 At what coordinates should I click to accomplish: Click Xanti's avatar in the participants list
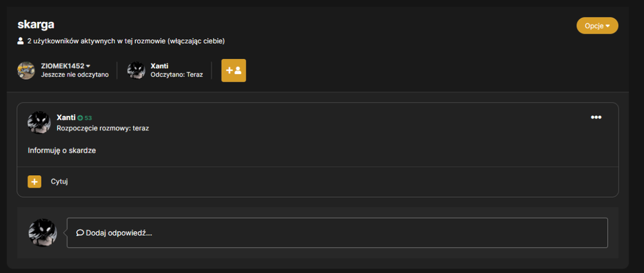coord(136,70)
